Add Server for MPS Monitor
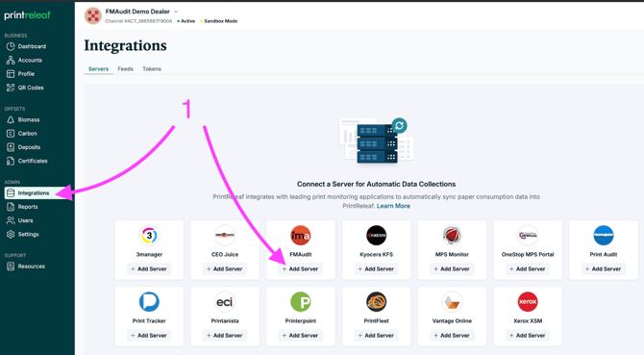The width and height of the screenshot is (644, 355). pyautogui.click(x=452, y=269)
